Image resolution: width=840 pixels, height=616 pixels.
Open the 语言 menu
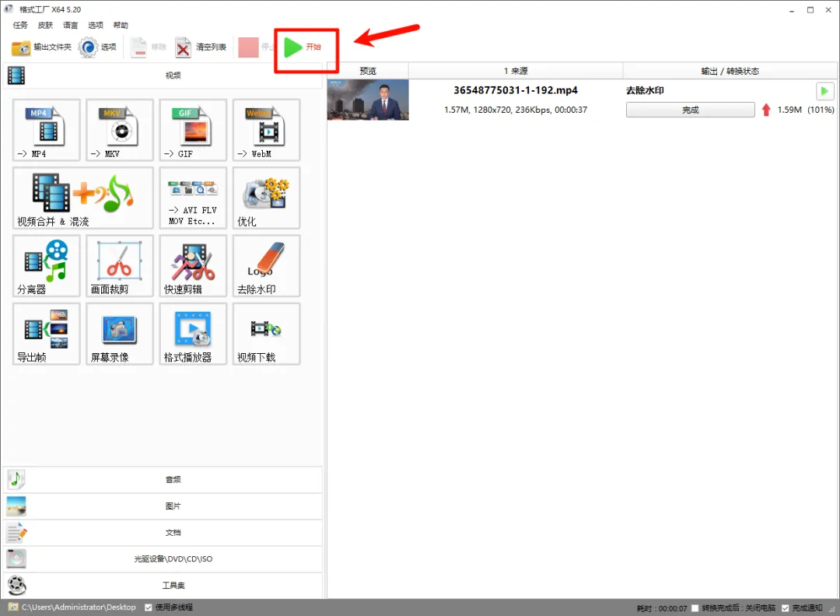point(70,25)
